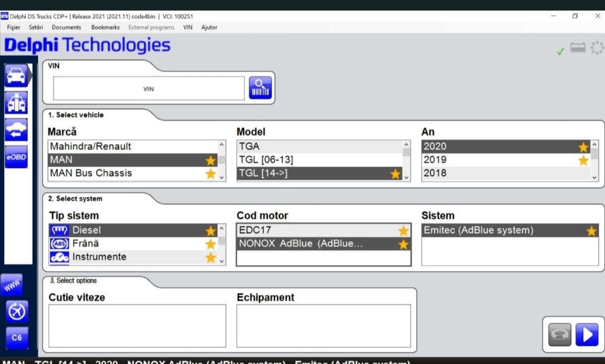The width and height of the screenshot is (605, 364).
Task: Select MAN Bus Chassis brand
Action: click(x=132, y=173)
